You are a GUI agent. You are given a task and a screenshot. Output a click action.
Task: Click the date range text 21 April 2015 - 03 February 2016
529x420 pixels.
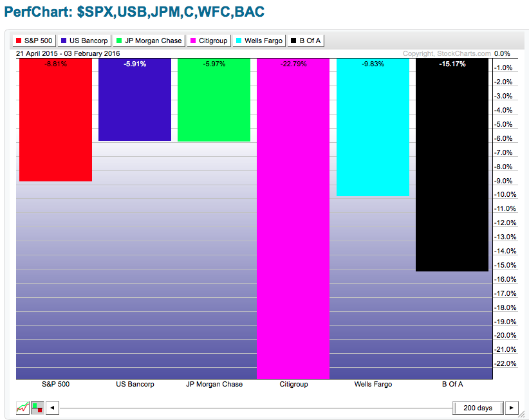[x=68, y=53]
